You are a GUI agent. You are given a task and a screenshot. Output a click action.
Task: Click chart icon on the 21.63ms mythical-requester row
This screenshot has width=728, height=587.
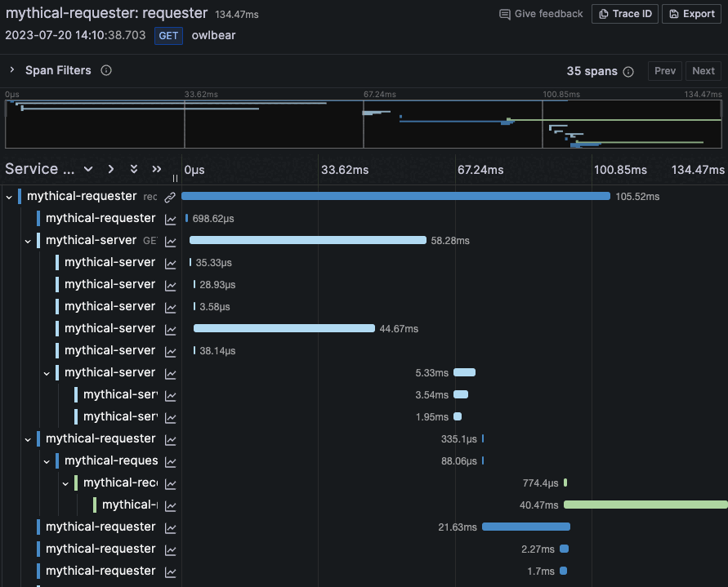coord(171,528)
